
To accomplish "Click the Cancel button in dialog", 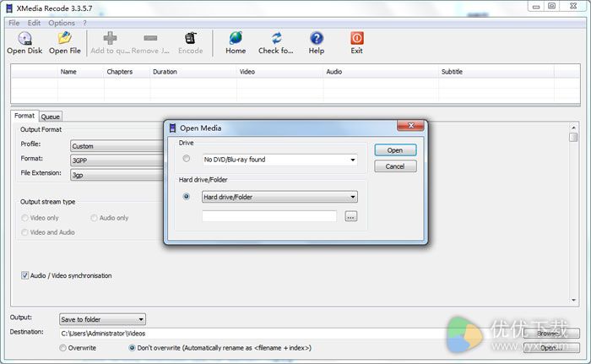I will (x=395, y=166).
